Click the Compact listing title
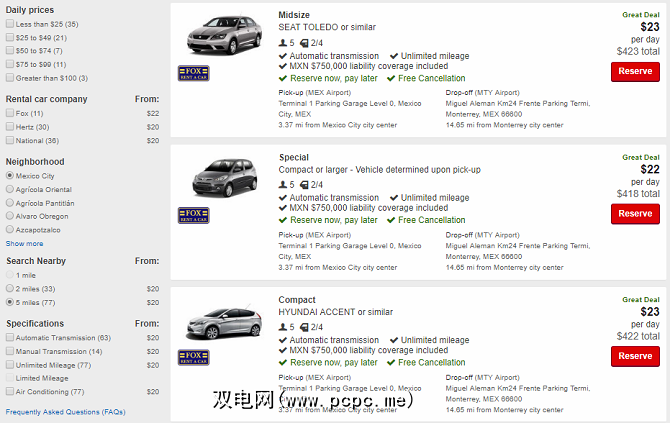Screen dimensions: 670x423 [x=297, y=300]
